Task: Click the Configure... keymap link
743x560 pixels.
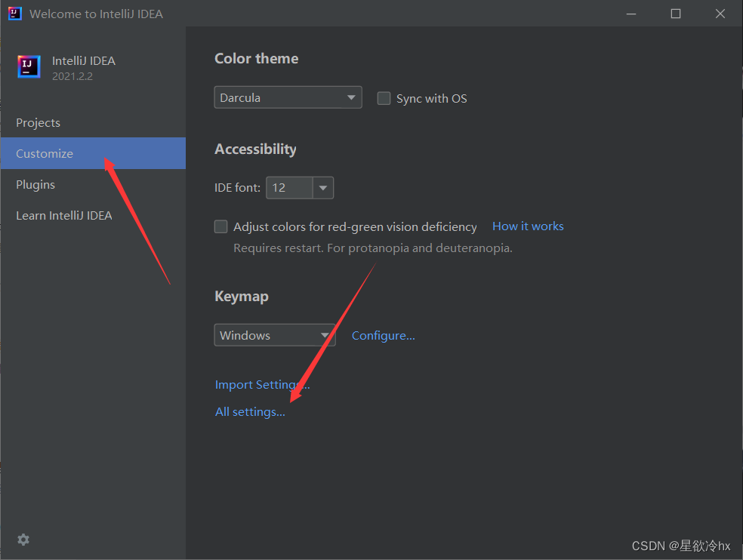Action: tap(384, 335)
